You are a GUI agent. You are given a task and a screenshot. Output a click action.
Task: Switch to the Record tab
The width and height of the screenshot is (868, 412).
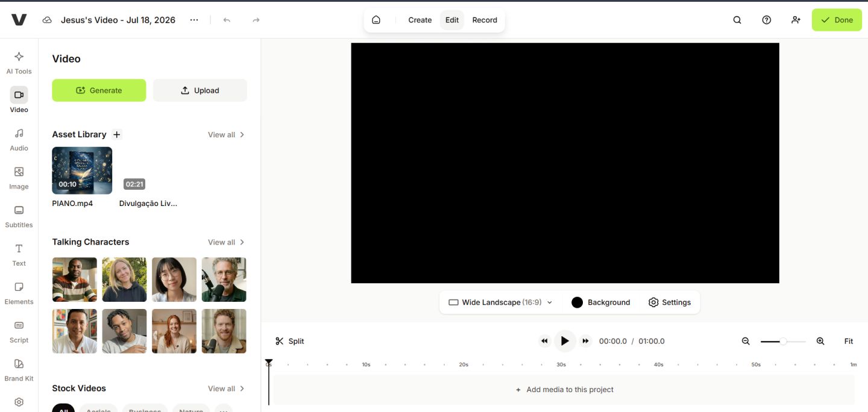point(485,20)
